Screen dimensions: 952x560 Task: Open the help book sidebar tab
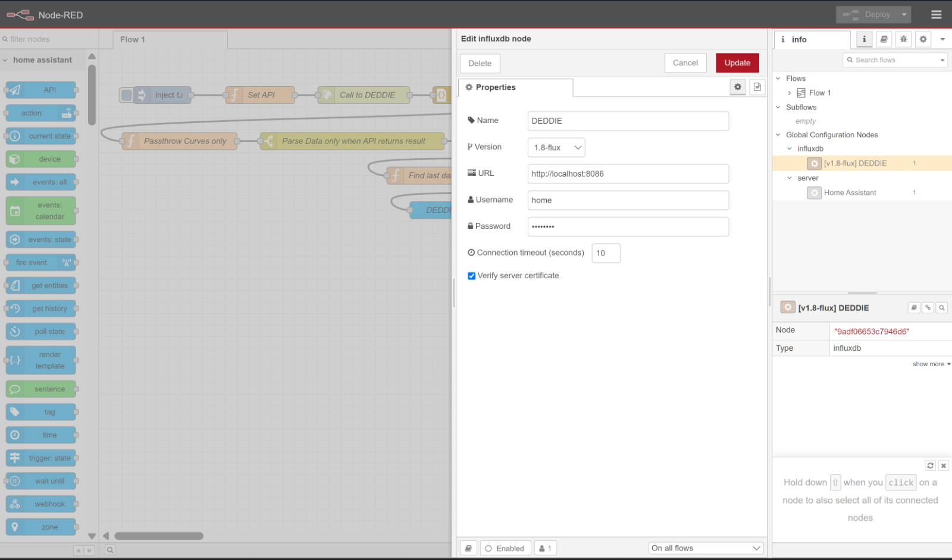click(x=884, y=39)
